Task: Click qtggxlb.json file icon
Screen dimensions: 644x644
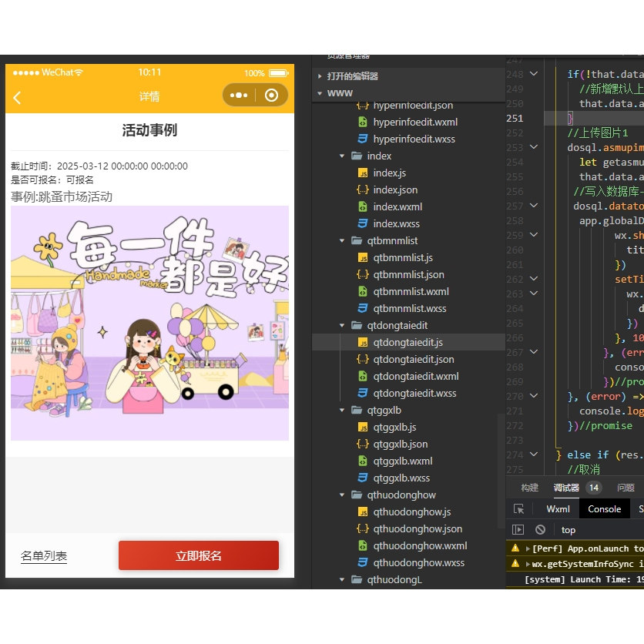Action: (x=363, y=444)
